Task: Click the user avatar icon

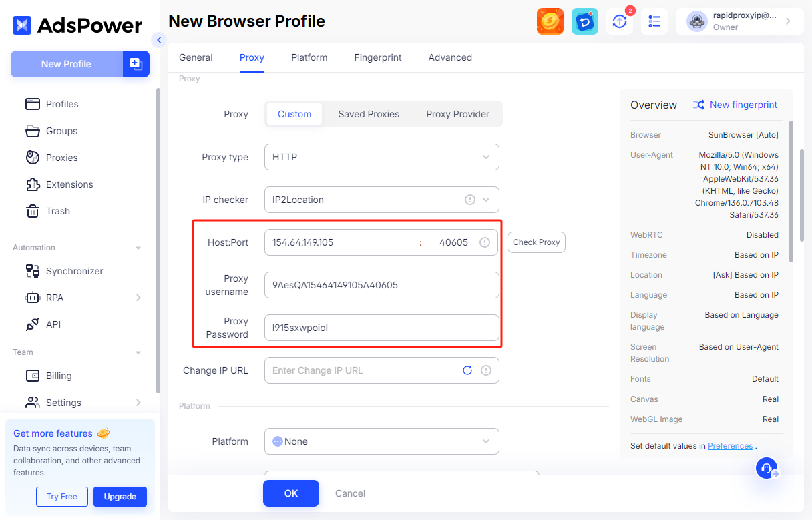Action: [697, 21]
